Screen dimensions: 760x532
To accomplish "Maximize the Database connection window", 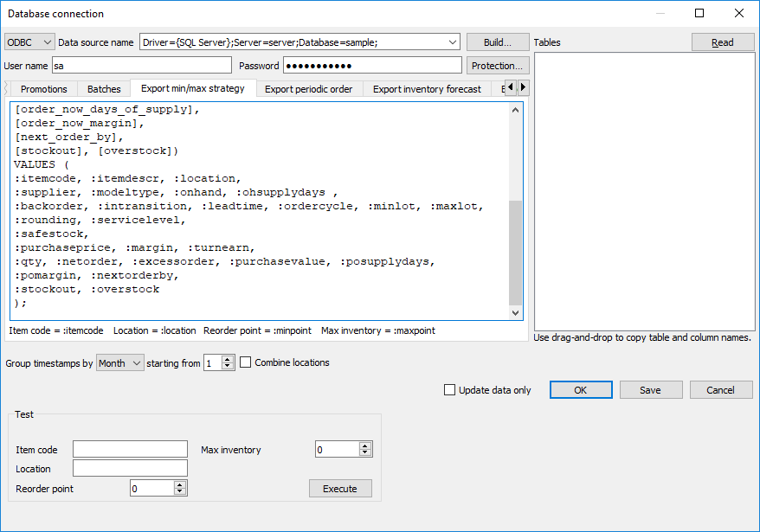I will click(699, 13).
